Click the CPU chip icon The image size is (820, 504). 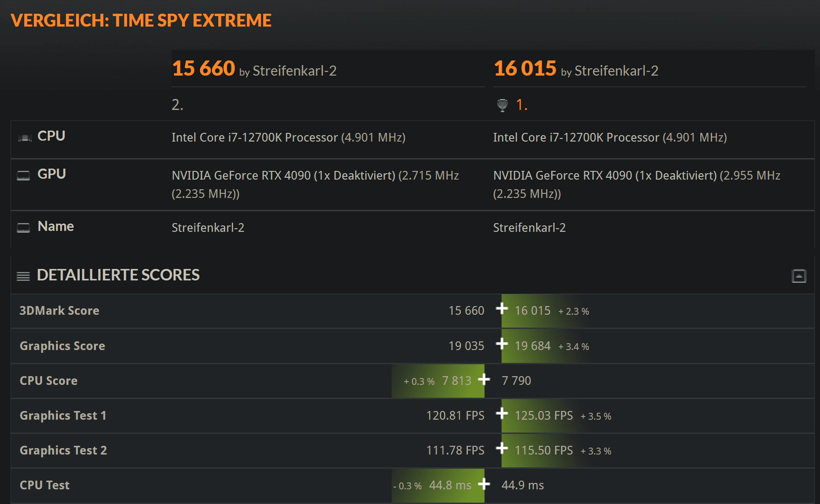pos(24,137)
